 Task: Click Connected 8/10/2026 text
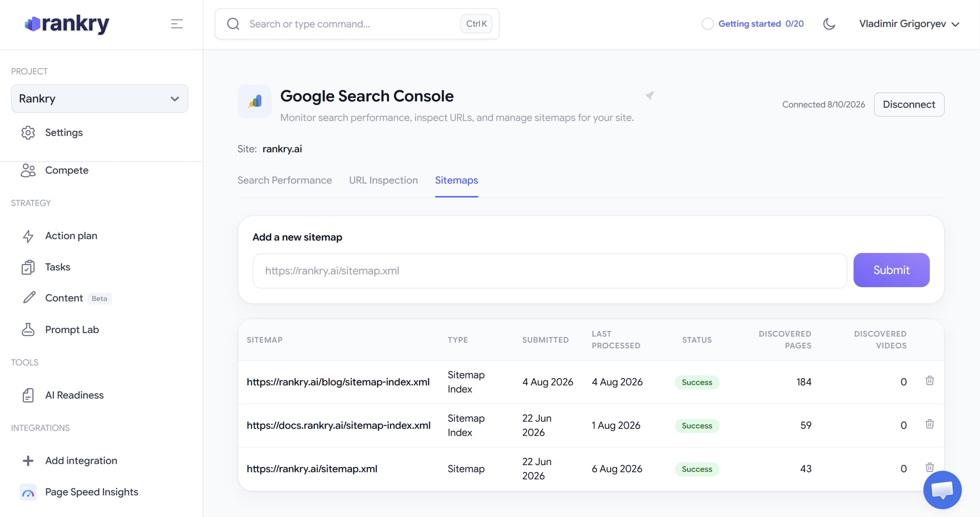(823, 104)
